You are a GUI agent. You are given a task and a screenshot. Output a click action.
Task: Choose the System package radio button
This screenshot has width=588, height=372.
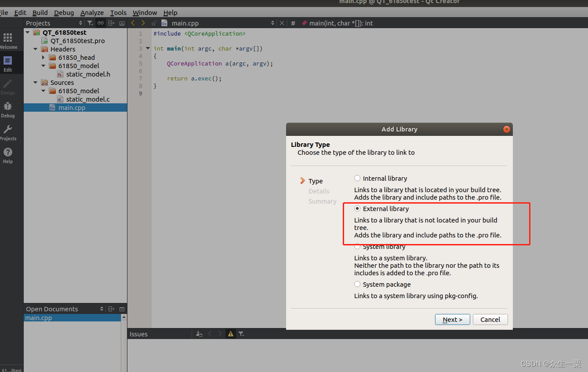[x=357, y=284]
